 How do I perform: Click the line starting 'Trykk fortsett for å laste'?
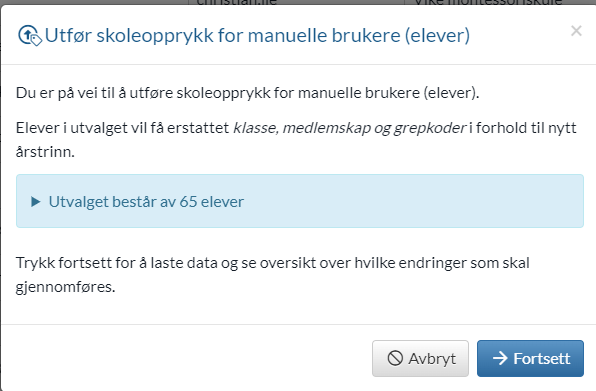pyautogui.click(x=273, y=263)
